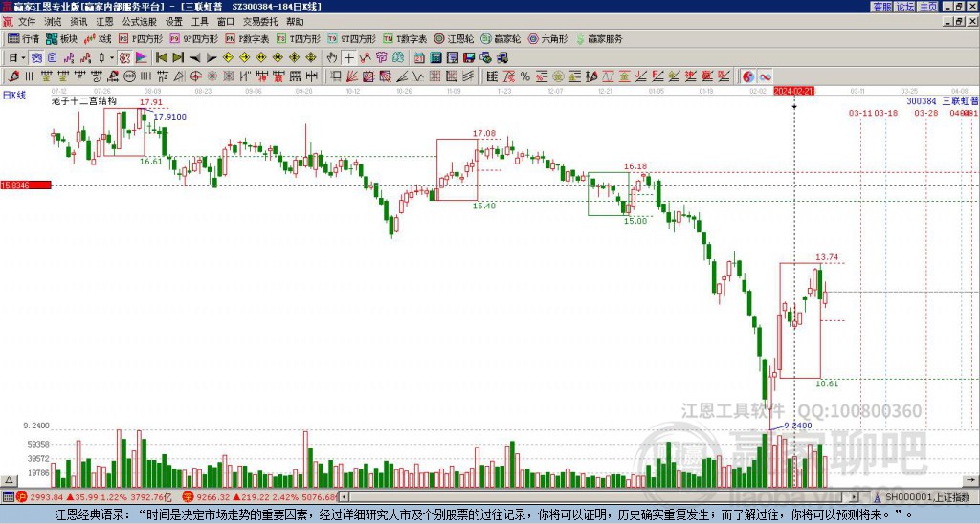
Task: Select the red pen drawing tool
Action: click(x=13, y=76)
